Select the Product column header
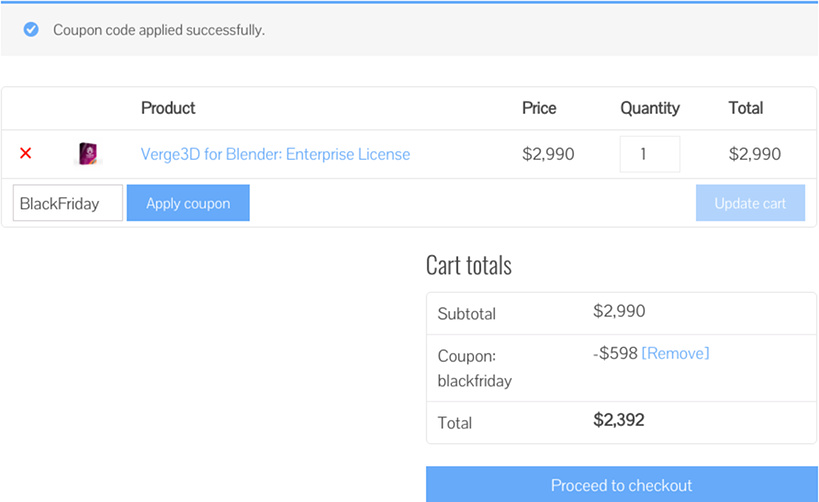Screen dimensions: 819x502 click(x=168, y=108)
